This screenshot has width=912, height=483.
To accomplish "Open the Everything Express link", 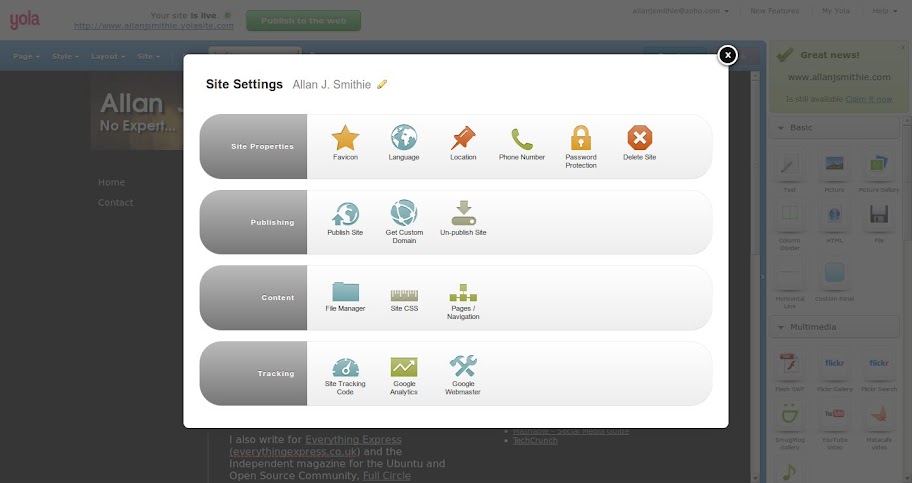I will click(353, 439).
